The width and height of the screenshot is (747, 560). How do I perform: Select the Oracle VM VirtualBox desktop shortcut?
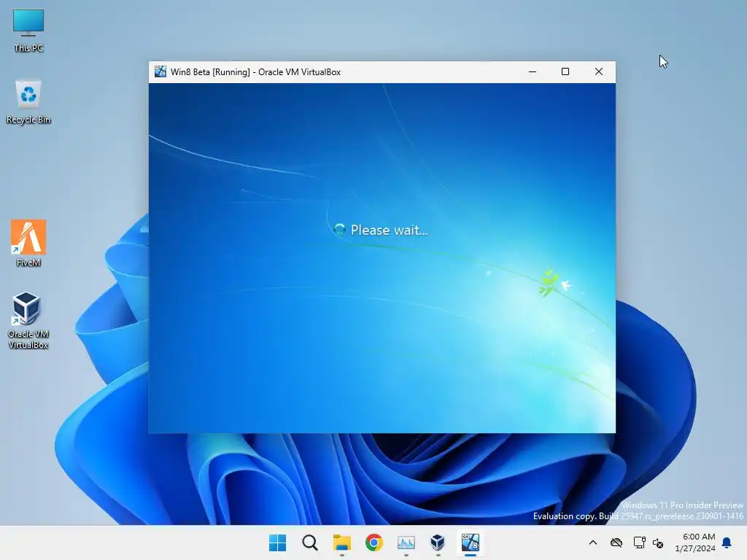tap(28, 320)
